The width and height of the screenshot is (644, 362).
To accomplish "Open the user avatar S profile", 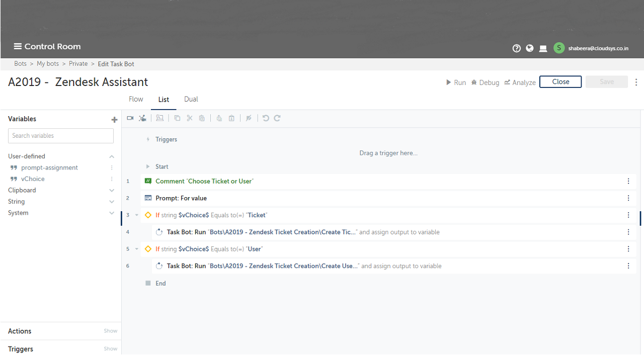I will [x=558, y=48].
